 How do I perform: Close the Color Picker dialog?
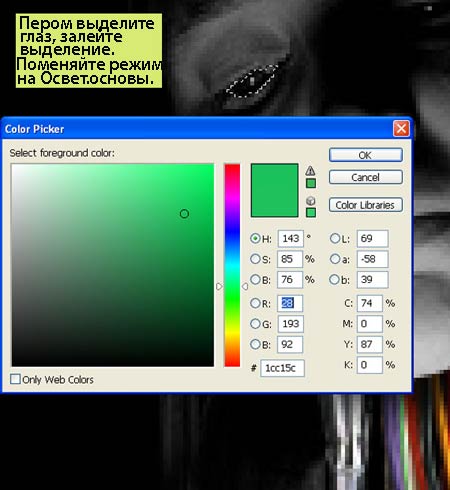(401, 128)
